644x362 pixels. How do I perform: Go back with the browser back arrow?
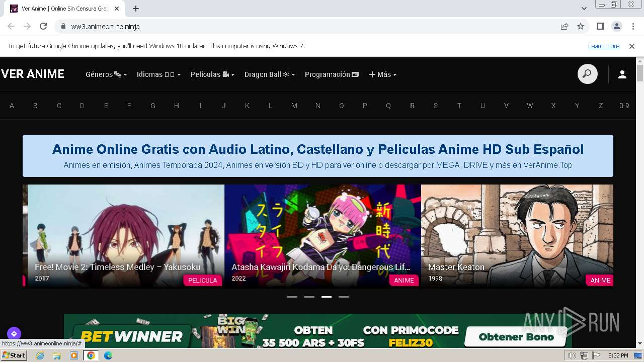pos(11,26)
